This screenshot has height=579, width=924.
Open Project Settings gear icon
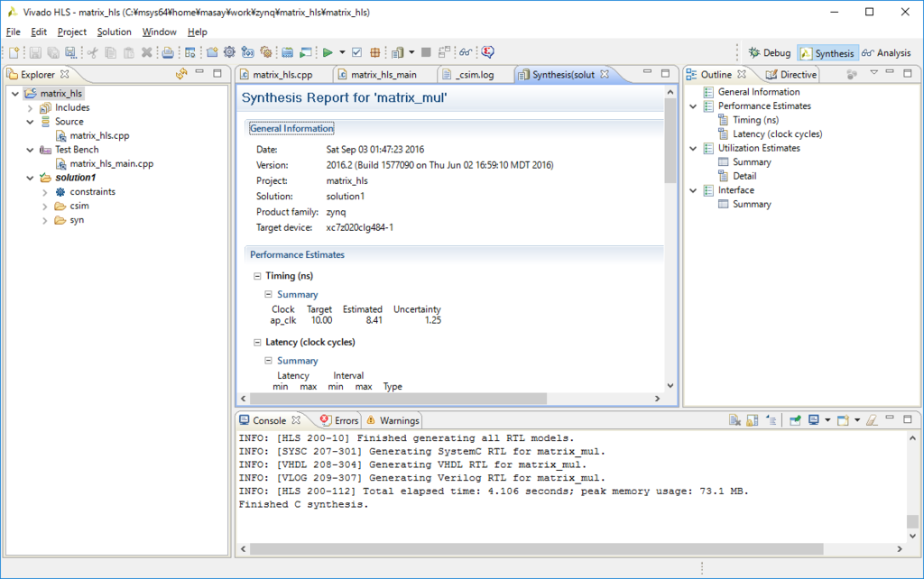(x=229, y=52)
